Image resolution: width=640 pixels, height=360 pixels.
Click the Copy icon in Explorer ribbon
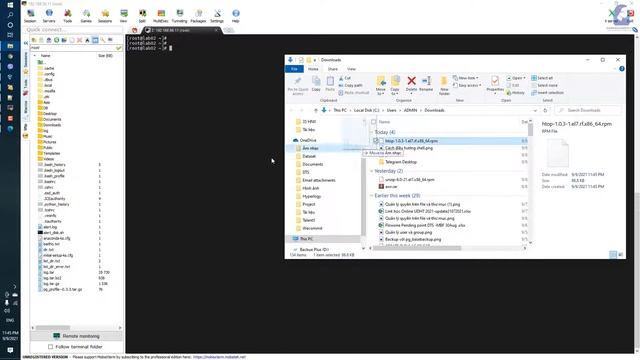click(316, 84)
